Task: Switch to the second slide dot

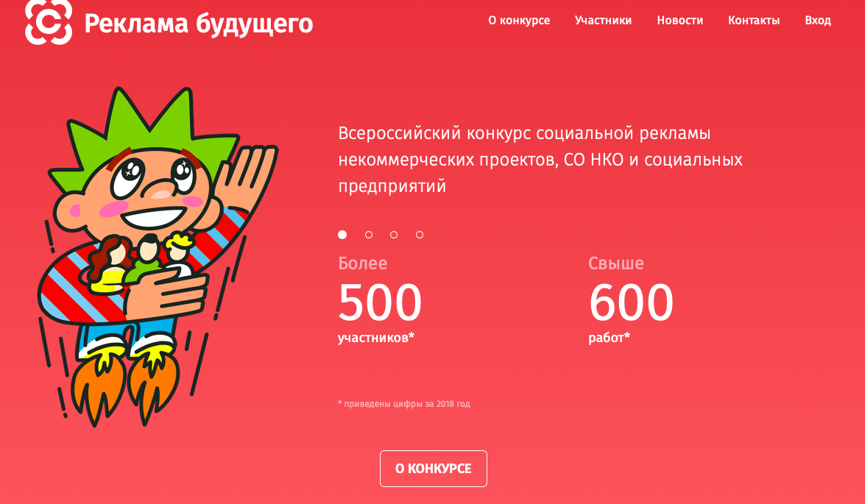Action: click(x=369, y=235)
